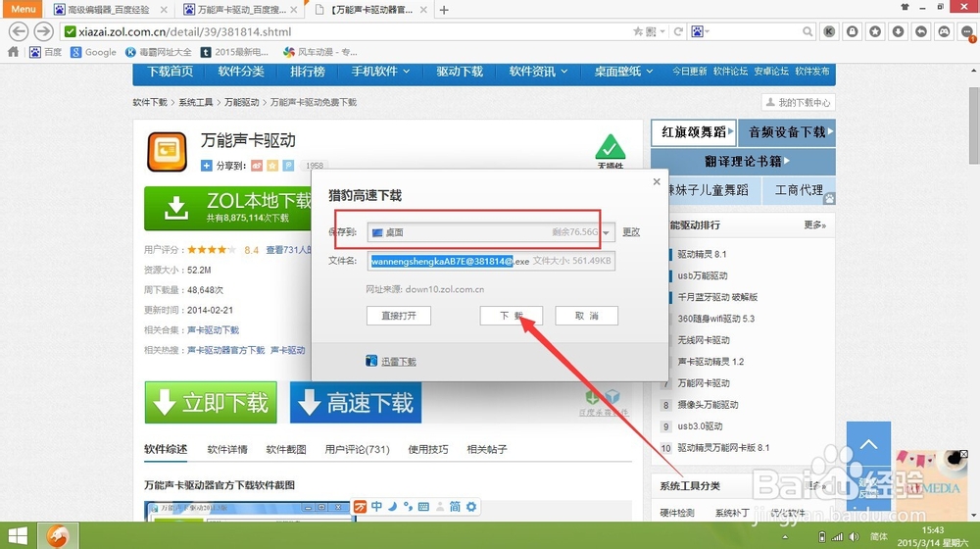The height and width of the screenshot is (549, 980).
Task: Open the downloads toolbar icon
Action: 898,31
